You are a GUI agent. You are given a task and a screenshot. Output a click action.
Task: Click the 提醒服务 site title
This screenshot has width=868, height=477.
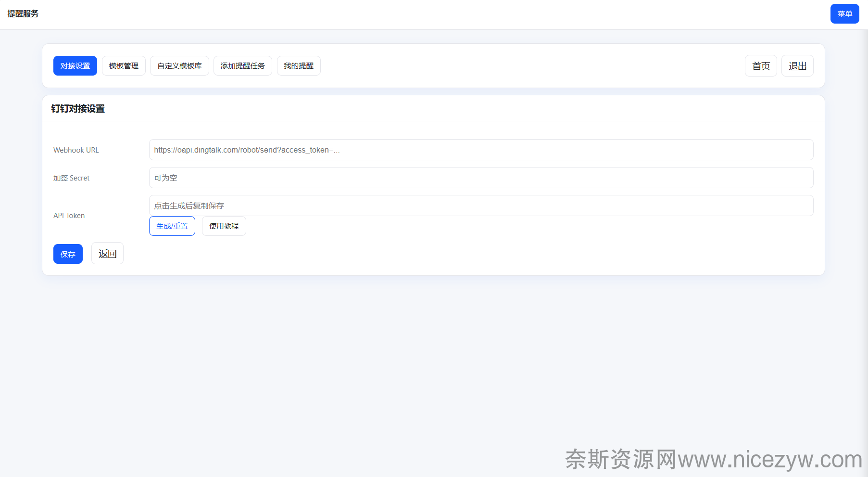[23, 14]
